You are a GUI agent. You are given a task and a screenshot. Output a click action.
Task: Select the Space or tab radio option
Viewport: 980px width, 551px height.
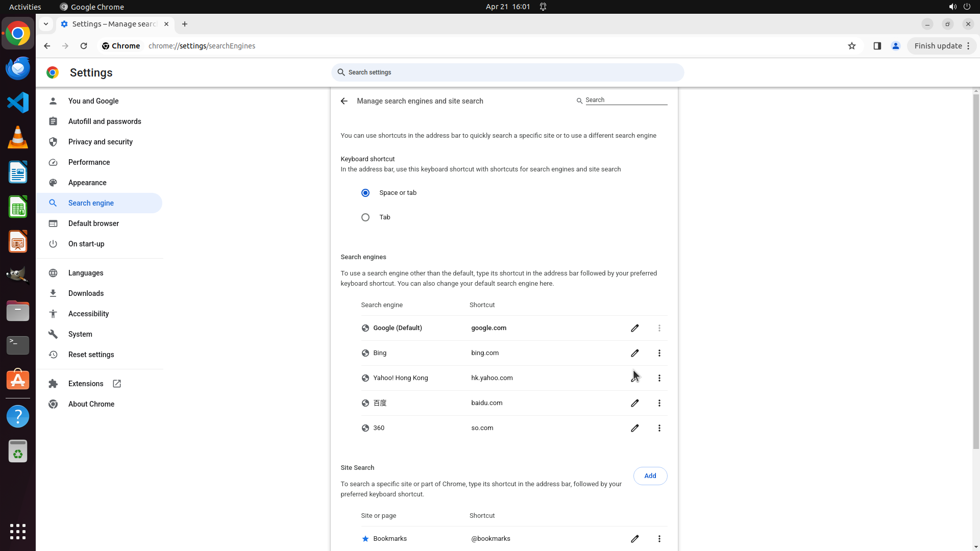pyautogui.click(x=365, y=193)
